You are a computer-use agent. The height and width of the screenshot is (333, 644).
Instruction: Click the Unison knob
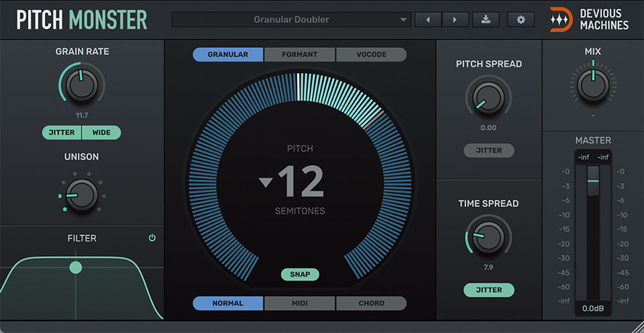tap(82, 195)
